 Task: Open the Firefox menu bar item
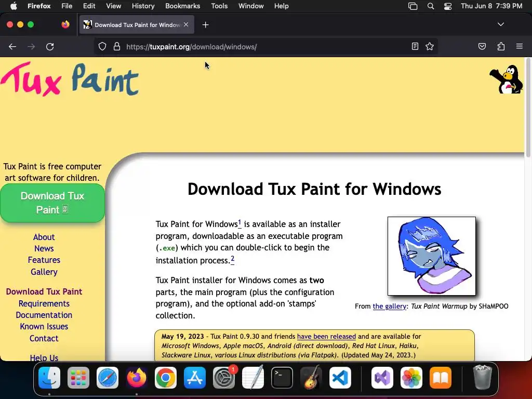point(39,6)
